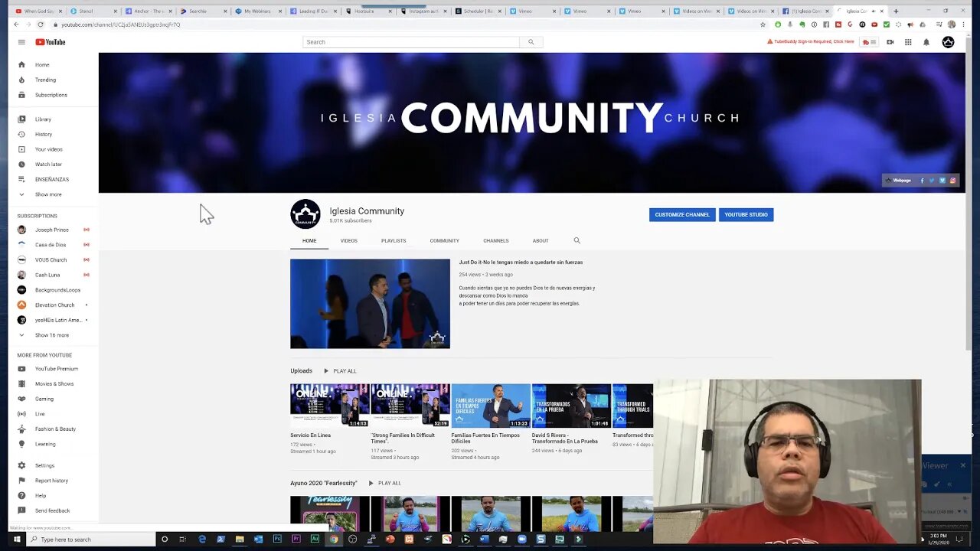This screenshot has width=980, height=551.
Task: Focus the YouTube search field
Action: pyautogui.click(x=411, y=42)
